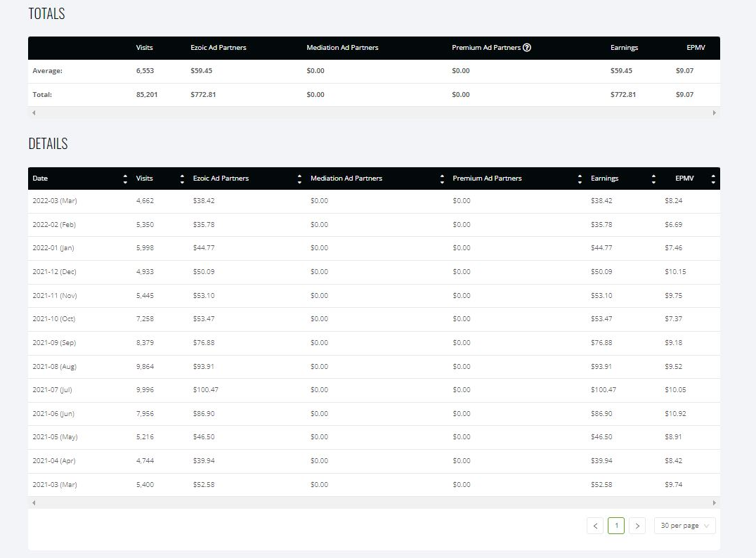Click the 2021-06 (Jun) date cell
This screenshot has height=558, width=756.
tap(53, 414)
